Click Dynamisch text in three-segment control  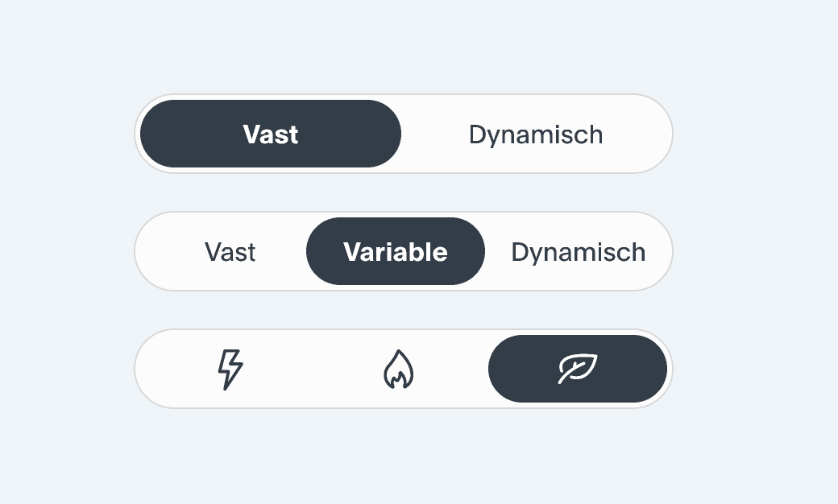tap(579, 252)
